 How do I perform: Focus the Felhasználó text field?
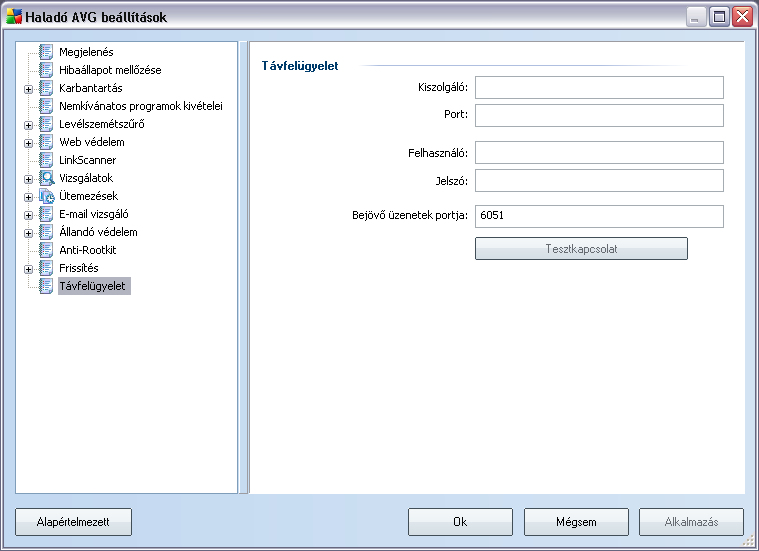599,153
